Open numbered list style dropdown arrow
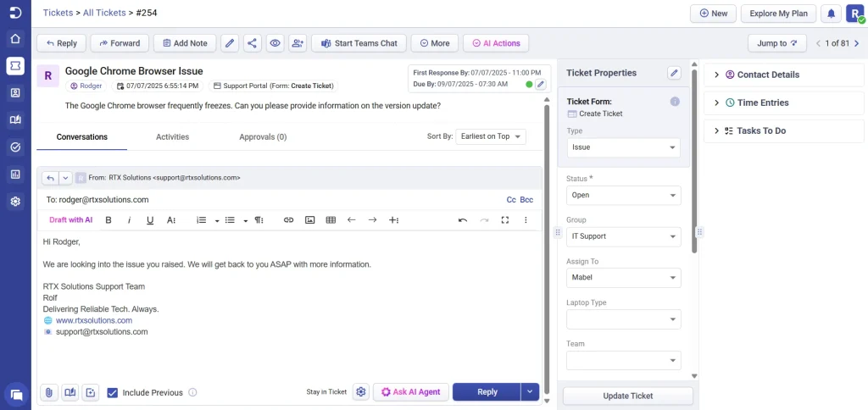 (x=217, y=220)
